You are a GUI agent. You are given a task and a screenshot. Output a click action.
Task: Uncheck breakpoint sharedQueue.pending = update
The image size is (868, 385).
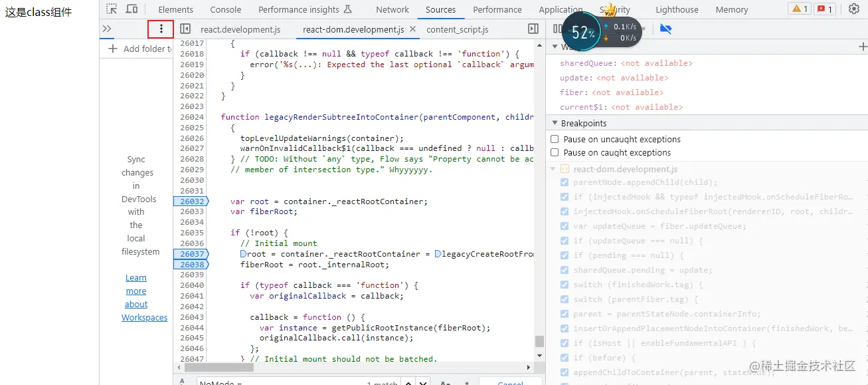coord(564,270)
